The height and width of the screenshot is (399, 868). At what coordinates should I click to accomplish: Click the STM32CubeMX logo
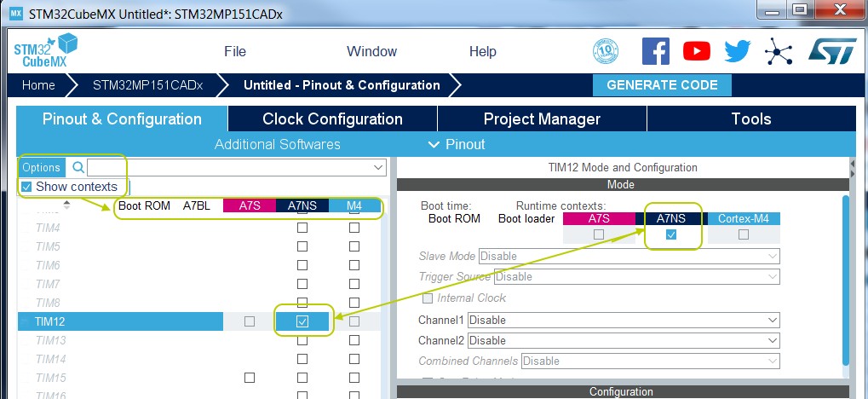click(45, 49)
